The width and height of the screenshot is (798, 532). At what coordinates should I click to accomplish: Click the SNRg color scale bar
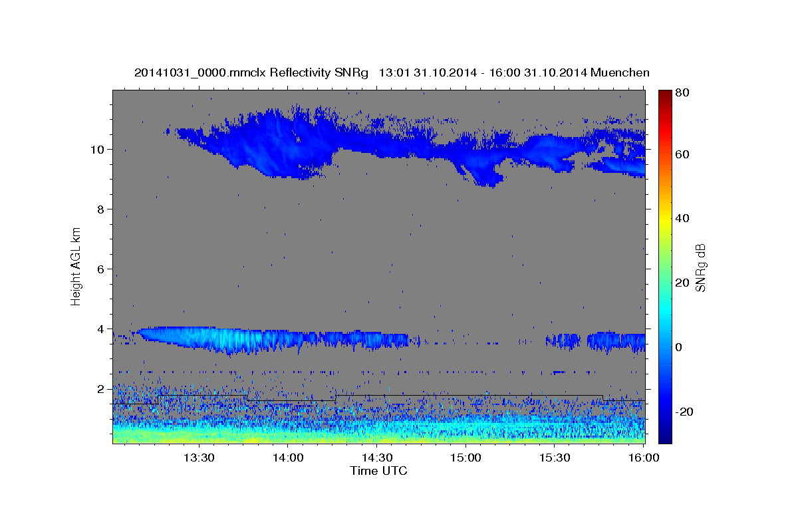665,267
